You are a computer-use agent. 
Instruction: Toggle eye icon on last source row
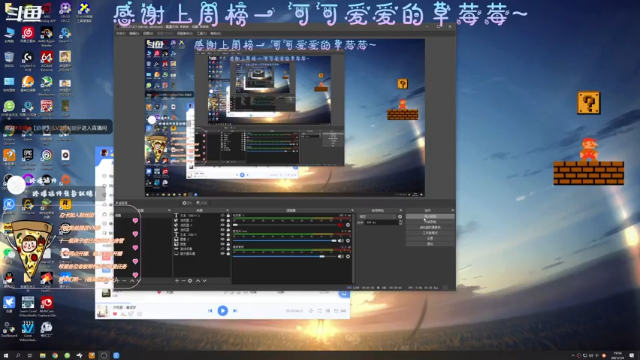(x=222, y=253)
